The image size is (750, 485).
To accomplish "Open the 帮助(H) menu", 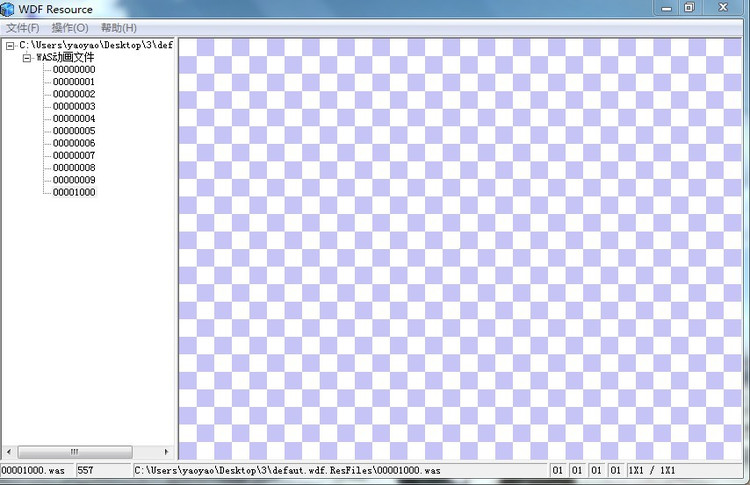I will pos(118,28).
